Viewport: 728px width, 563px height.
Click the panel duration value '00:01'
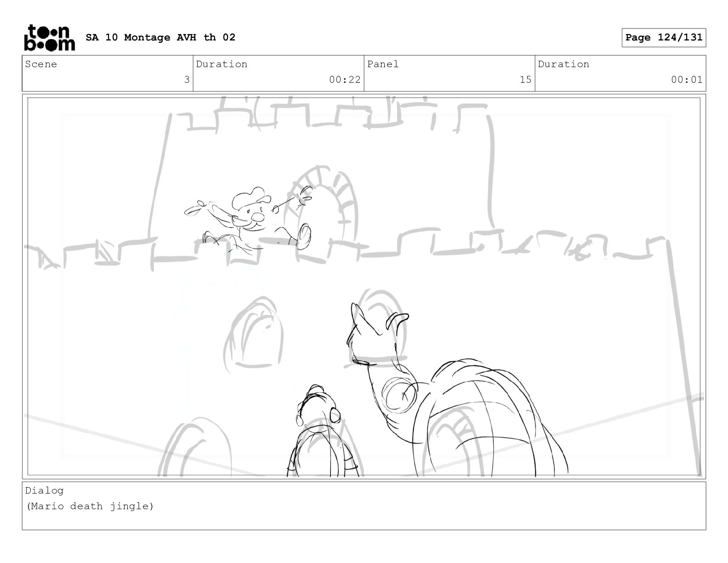[687, 80]
